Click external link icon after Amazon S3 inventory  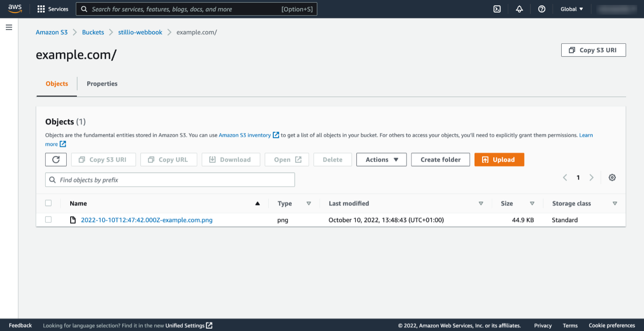point(276,135)
